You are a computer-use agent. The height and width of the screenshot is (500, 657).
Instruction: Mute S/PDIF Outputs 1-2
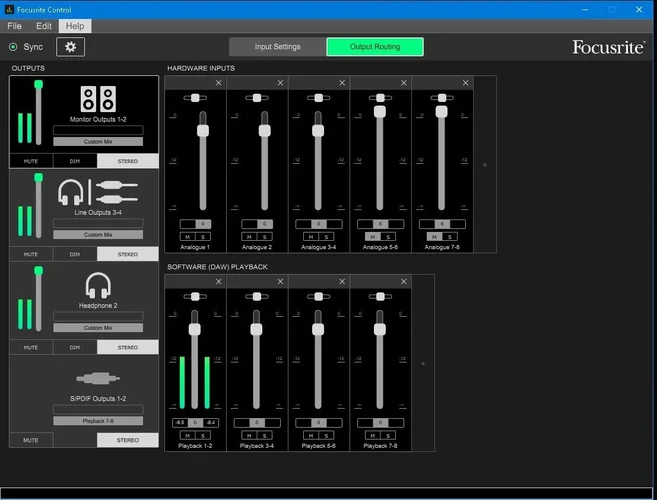[31, 440]
